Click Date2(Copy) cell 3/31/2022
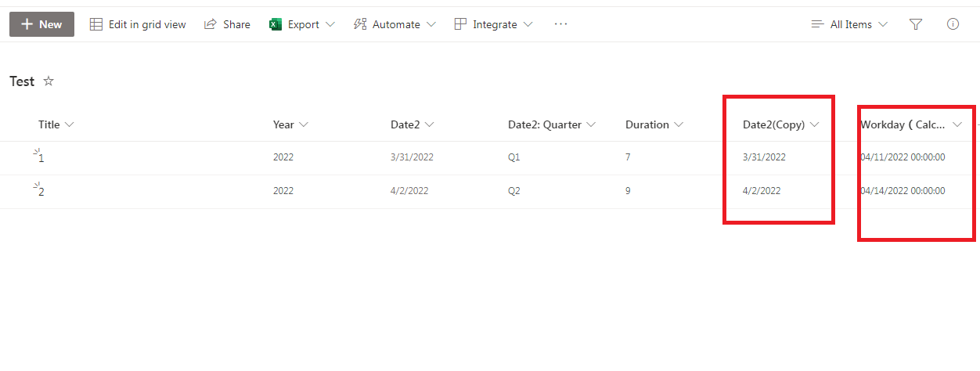This screenshot has width=980, height=371. (764, 157)
